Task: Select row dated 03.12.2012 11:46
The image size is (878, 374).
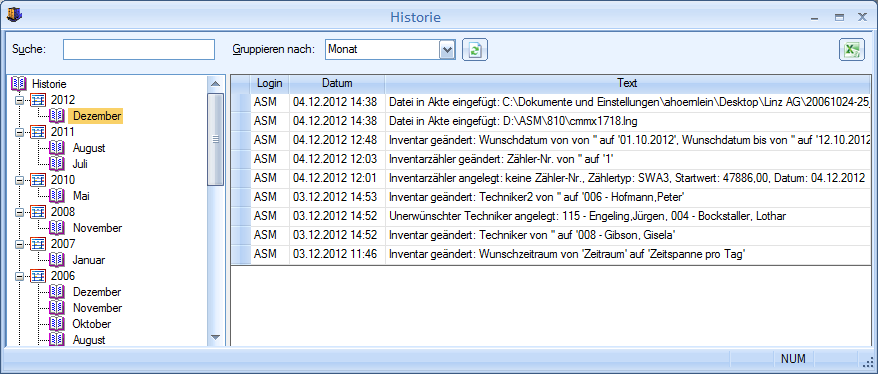Action: point(550,254)
